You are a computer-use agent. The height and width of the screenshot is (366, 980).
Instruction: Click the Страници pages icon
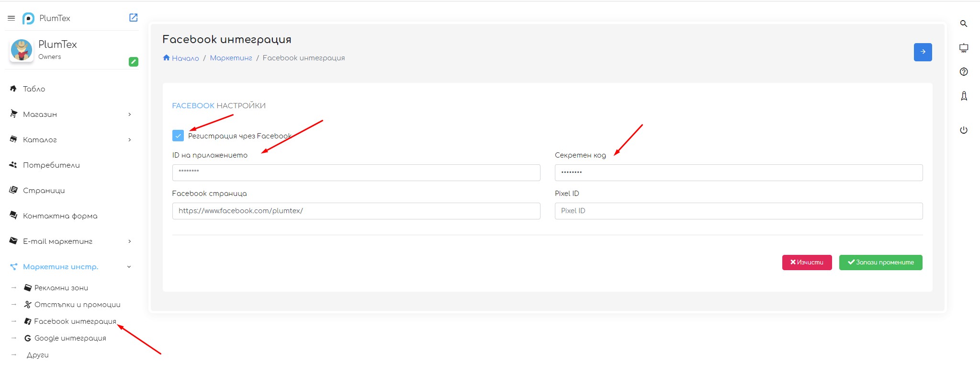(13, 190)
